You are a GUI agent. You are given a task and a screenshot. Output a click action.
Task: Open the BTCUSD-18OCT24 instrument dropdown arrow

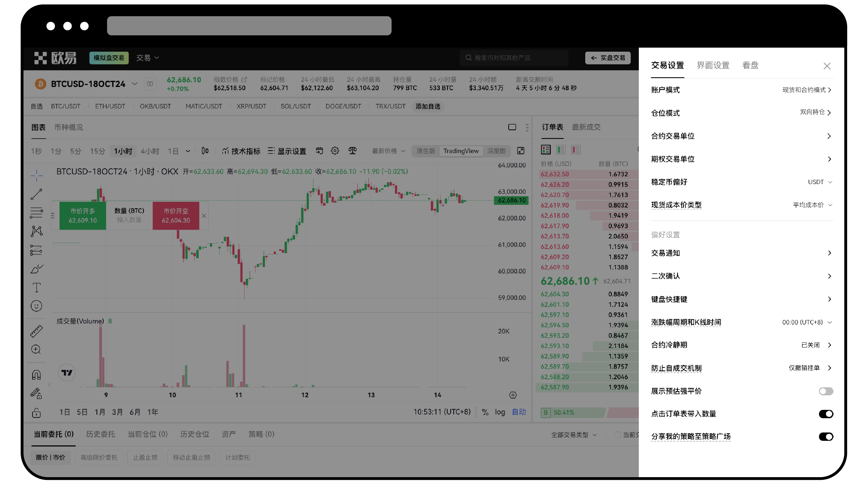coord(134,83)
